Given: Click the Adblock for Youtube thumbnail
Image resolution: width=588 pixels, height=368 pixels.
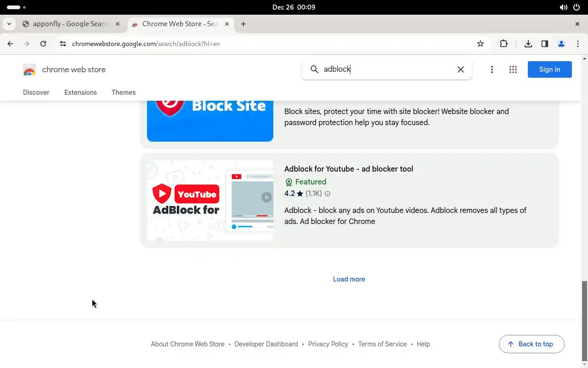Looking at the screenshot, I should [x=210, y=201].
